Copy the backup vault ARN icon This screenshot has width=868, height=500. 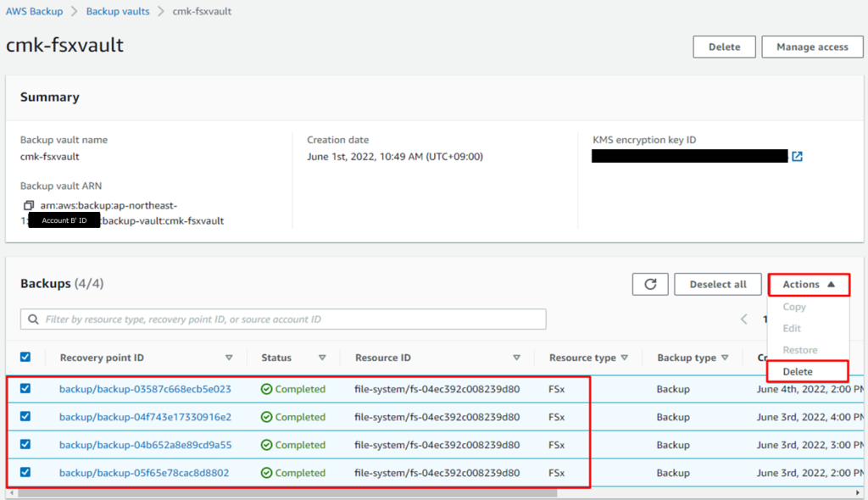pyautogui.click(x=28, y=205)
